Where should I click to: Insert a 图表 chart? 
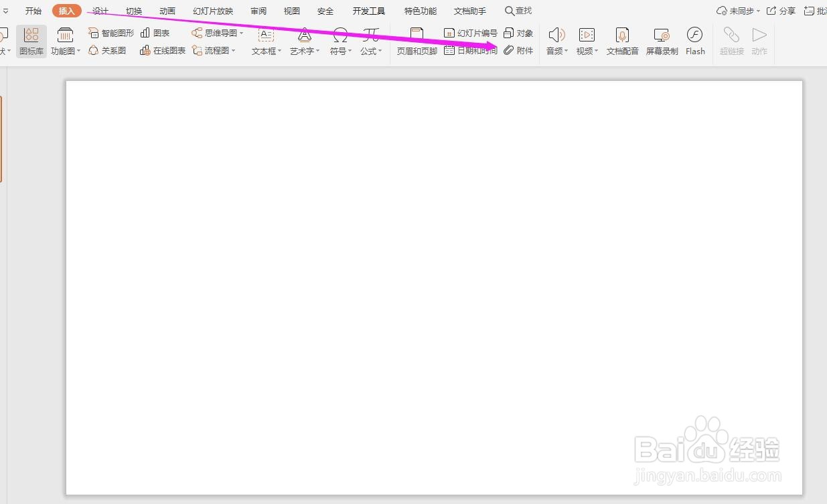[155, 33]
